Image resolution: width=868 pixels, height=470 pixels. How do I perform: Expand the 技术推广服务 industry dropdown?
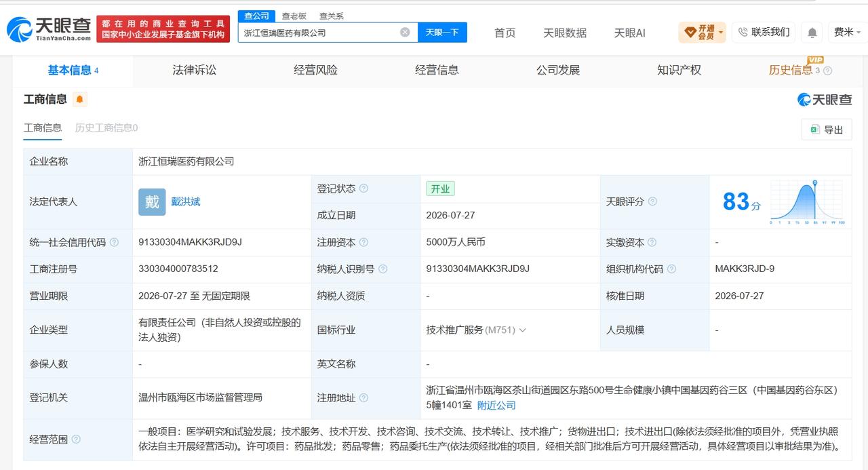tap(522, 330)
